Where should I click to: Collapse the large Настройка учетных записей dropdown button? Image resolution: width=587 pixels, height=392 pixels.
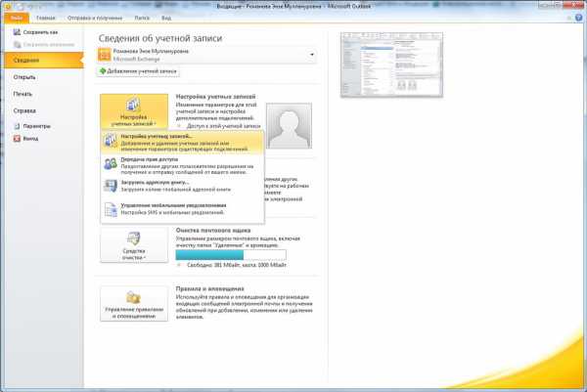pyautogui.click(x=134, y=111)
